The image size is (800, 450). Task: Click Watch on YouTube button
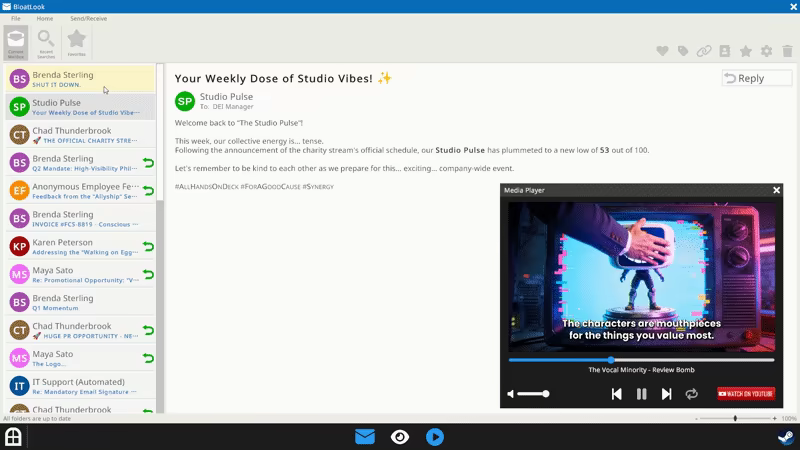click(x=746, y=394)
